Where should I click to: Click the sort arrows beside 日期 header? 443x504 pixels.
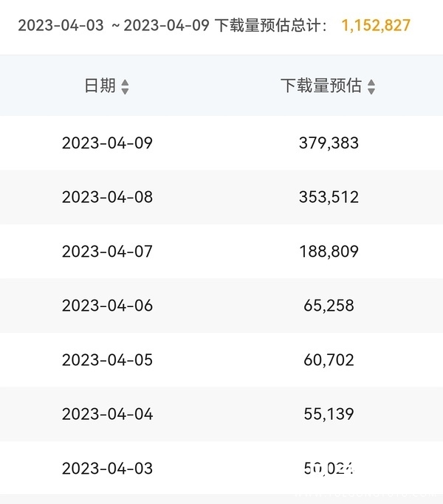click(125, 87)
